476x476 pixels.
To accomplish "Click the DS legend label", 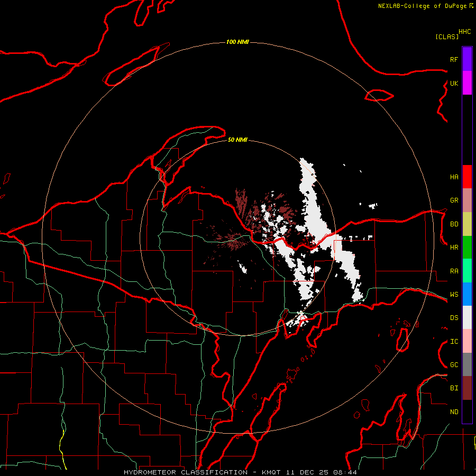I will click(454, 318).
